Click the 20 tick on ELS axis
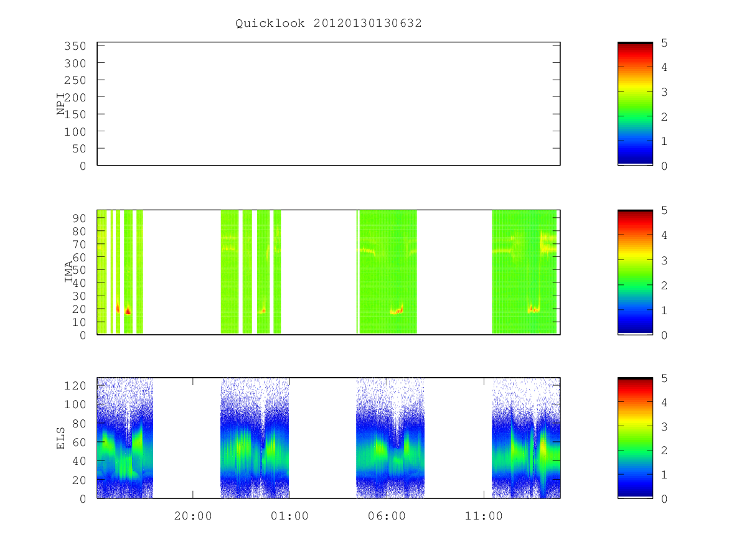Image resolution: width=747 pixels, height=560 pixels. pos(80,480)
